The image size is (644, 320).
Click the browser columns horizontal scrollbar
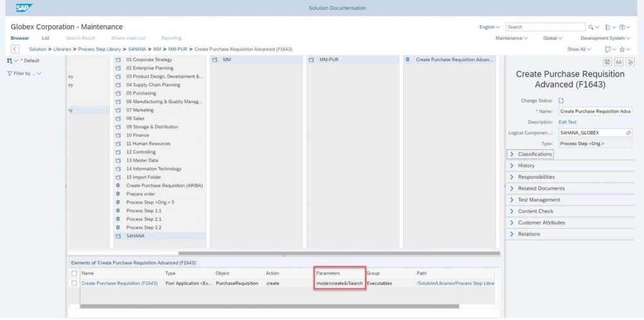tap(339, 253)
